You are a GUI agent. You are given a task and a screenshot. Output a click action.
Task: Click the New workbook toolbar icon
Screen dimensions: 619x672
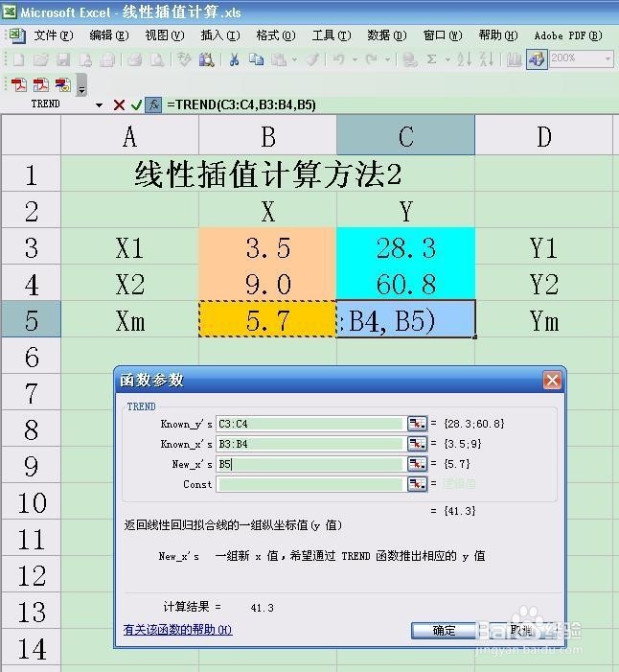coord(19,59)
